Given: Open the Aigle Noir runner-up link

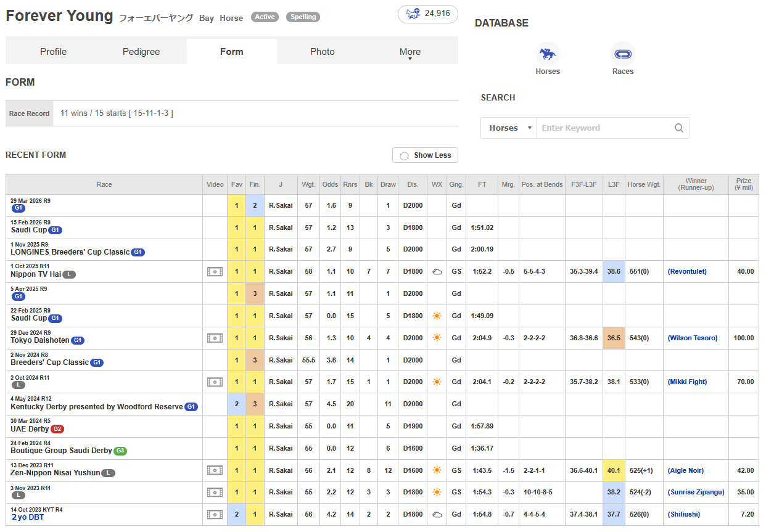Looking at the screenshot, I should [x=686, y=470].
